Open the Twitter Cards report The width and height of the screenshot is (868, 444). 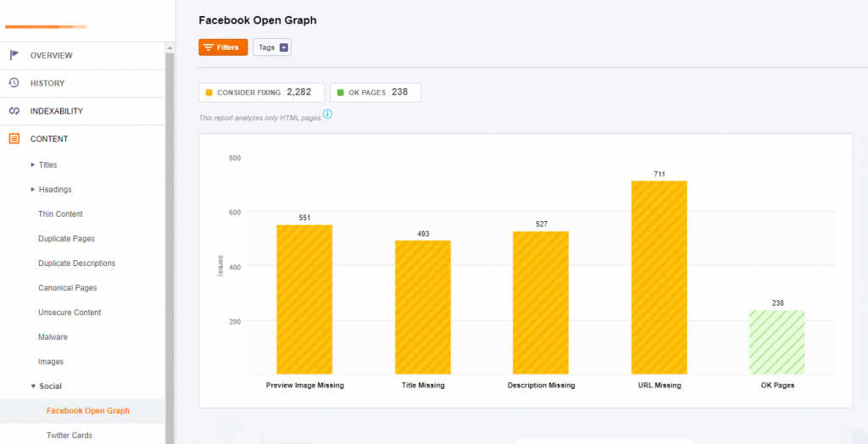[70, 436]
